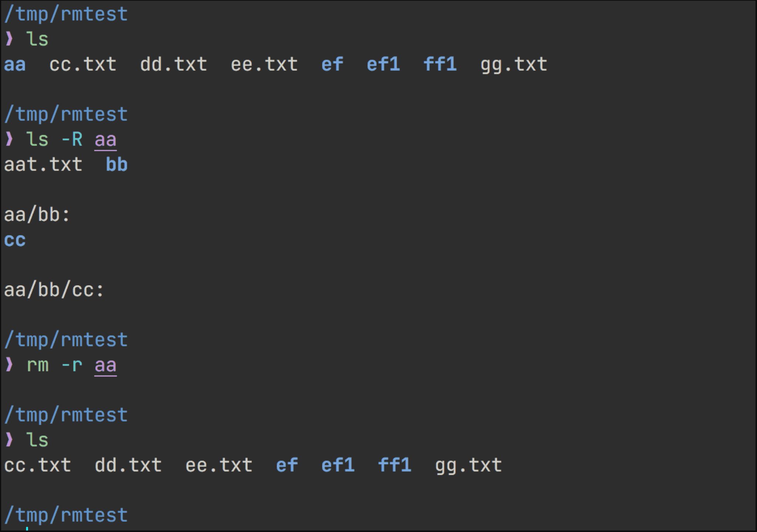Screen dimensions: 757x532
Task: Click the last '/tmp/rmtest' prompt path
Action: 66,515
